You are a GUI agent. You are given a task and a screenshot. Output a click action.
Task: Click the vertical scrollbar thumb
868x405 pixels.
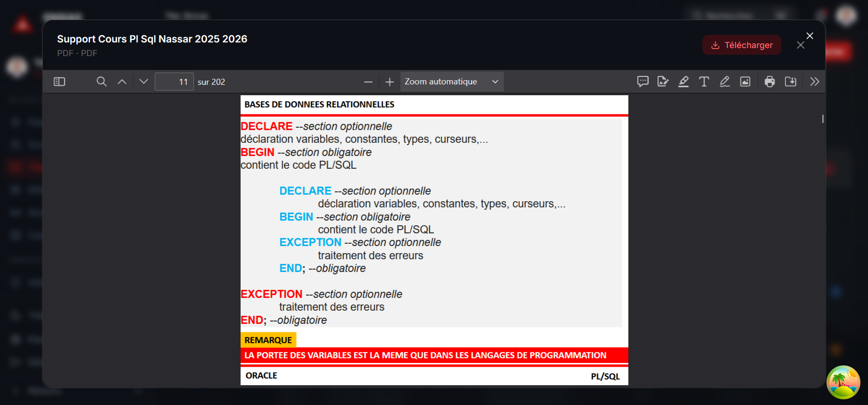(x=823, y=119)
